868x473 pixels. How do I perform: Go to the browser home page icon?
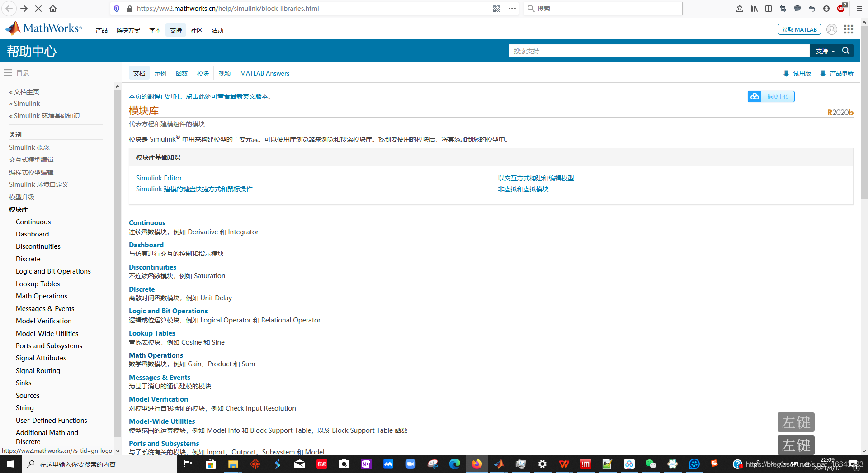pyautogui.click(x=53, y=9)
